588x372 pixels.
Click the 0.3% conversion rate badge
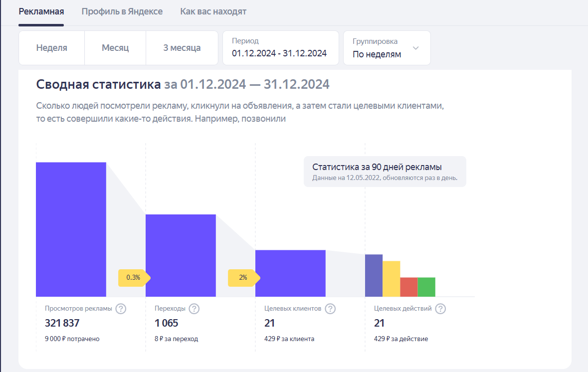coord(133,278)
